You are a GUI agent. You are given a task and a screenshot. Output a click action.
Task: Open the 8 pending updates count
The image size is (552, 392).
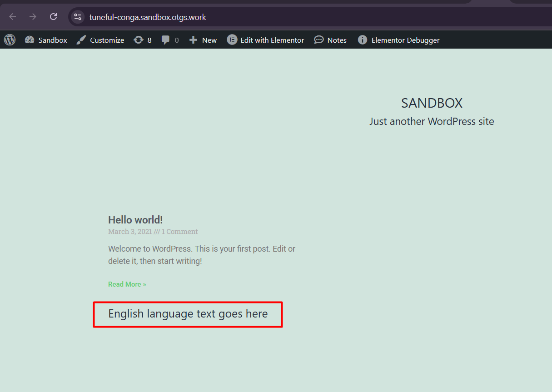click(x=149, y=40)
